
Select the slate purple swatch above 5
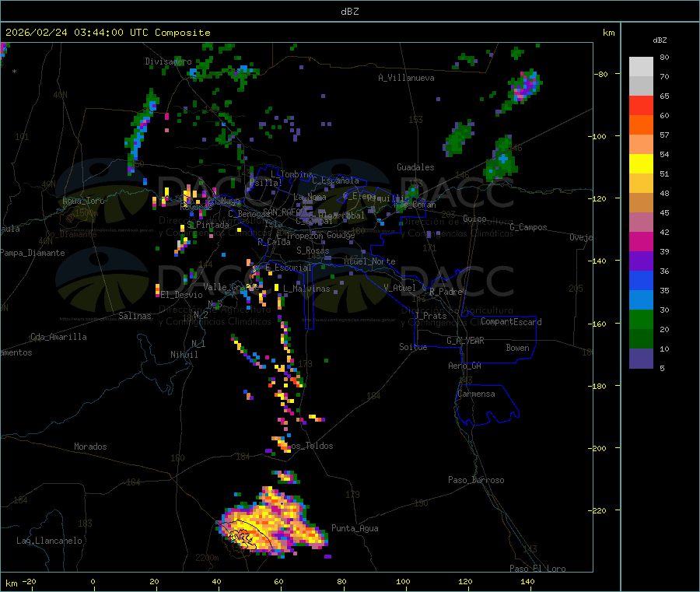[x=641, y=359]
